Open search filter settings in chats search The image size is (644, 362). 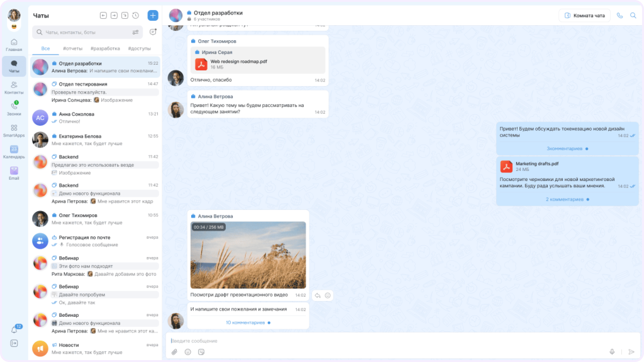click(x=136, y=32)
